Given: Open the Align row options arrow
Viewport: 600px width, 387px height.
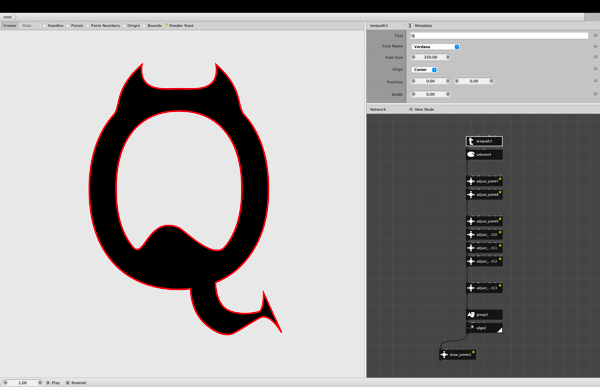Looking at the screenshot, I should pos(595,69).
